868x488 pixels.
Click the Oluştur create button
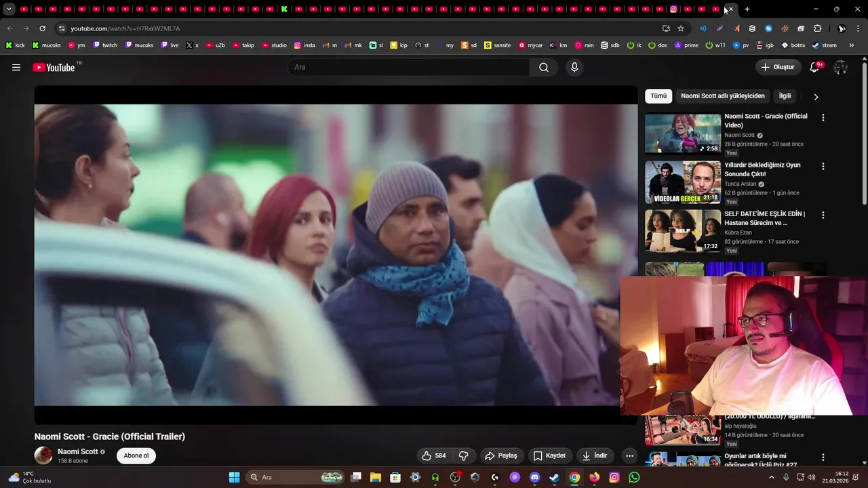pyautogui.click(x=778, y=67)
